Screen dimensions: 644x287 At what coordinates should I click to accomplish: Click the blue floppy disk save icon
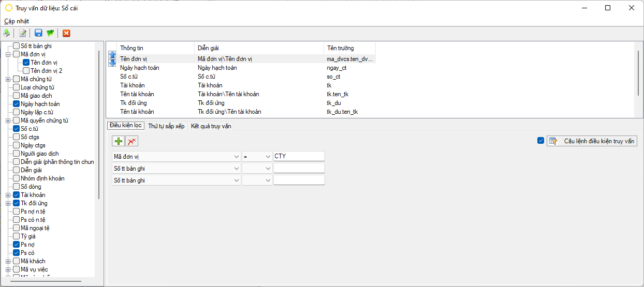38,33
